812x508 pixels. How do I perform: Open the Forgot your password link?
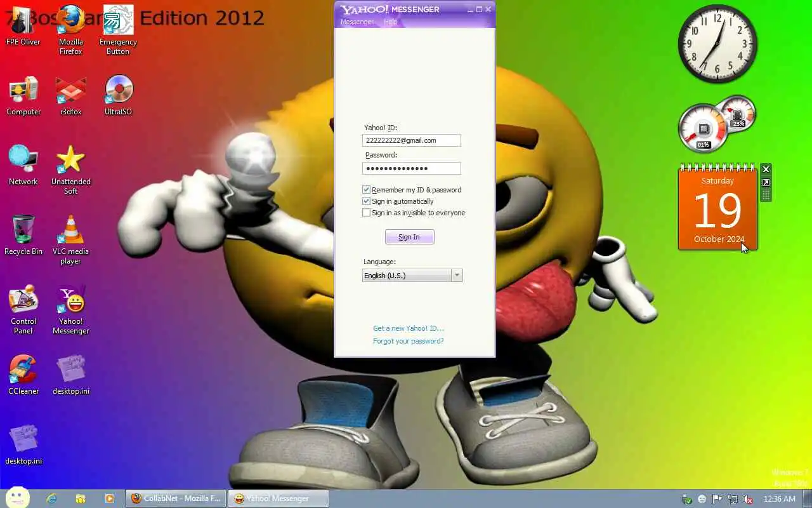(409, 341)
